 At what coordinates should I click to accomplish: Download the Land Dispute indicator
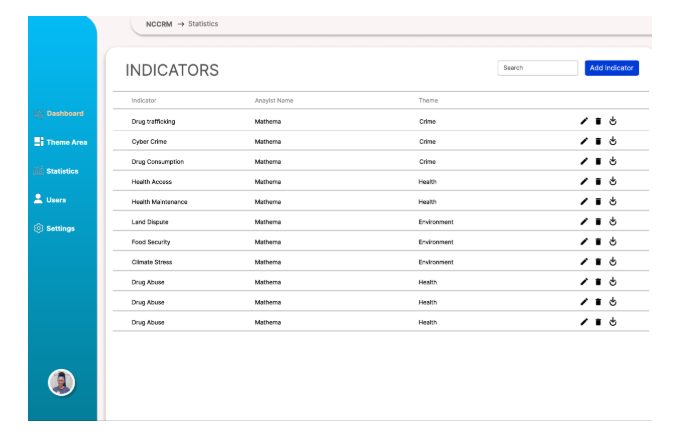pyautogui.click(x=612, y=221)
